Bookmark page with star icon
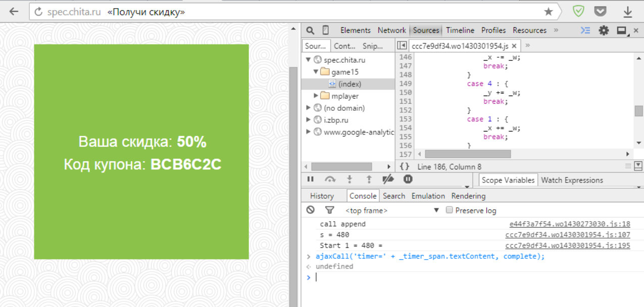This screenshot has width=644, height=307. 548,12
